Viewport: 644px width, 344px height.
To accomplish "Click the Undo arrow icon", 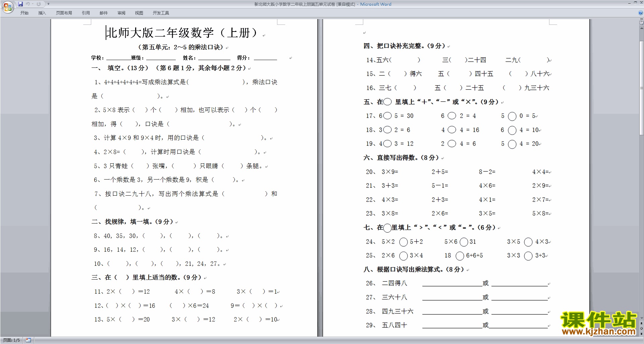I will click(28, 4).
